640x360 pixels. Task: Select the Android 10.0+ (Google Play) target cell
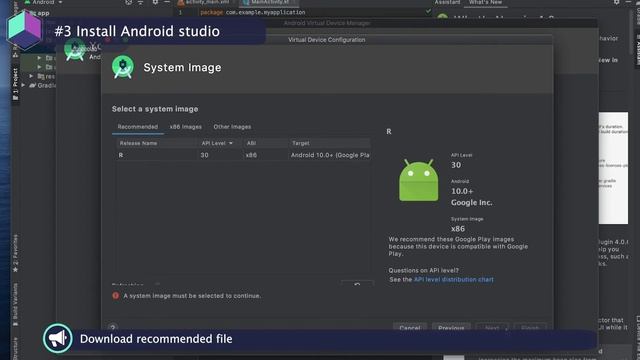coord(330,155)
